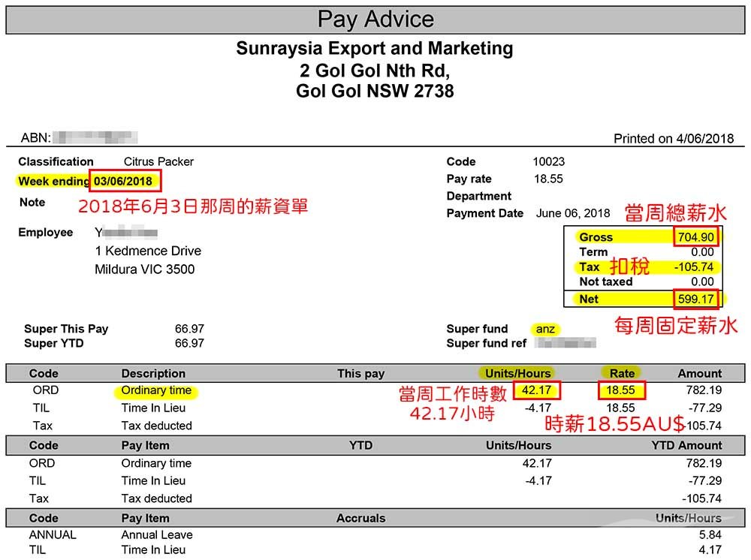The height and width of the screenshot is (560, 751).
Task: Select the 18.55 value beside Pay rate
Action: point(548,179)
